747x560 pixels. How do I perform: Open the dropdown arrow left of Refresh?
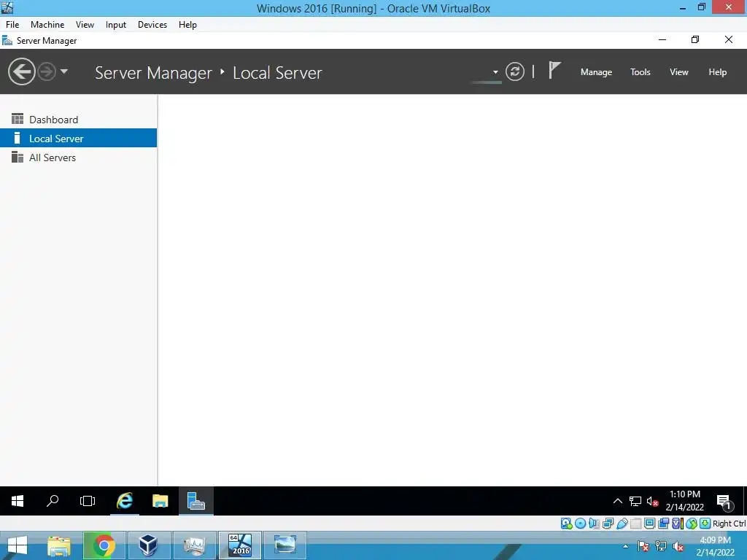click(495, 72)
